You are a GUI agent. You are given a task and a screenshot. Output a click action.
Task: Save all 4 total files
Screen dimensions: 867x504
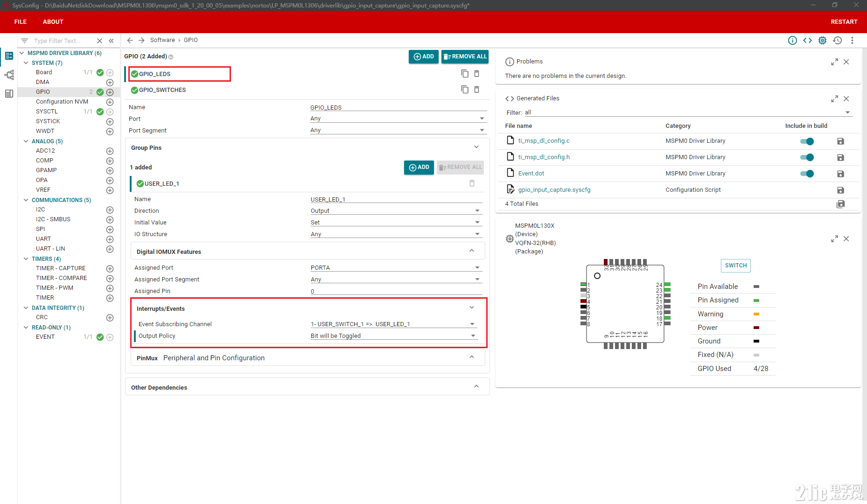tap(840, 204)
